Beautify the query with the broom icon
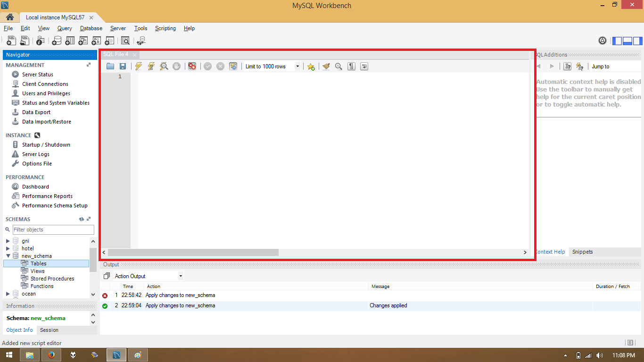The image size is (644, 362). (325, 66)
